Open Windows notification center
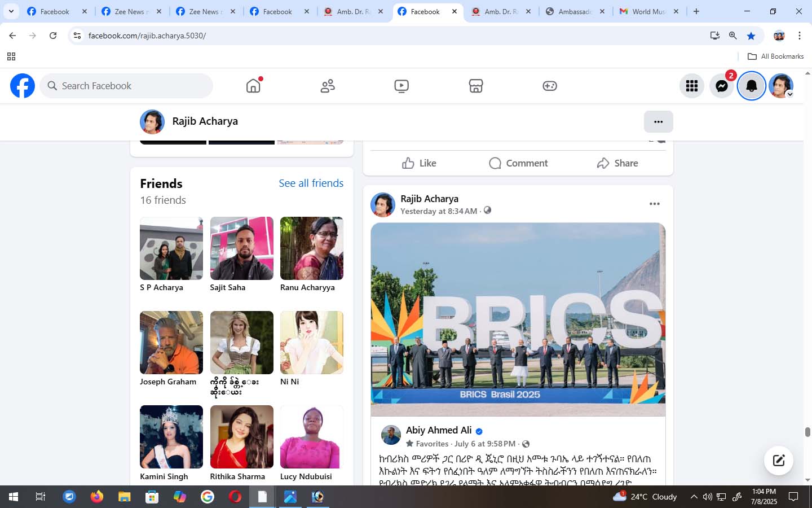 coord(793,497)
